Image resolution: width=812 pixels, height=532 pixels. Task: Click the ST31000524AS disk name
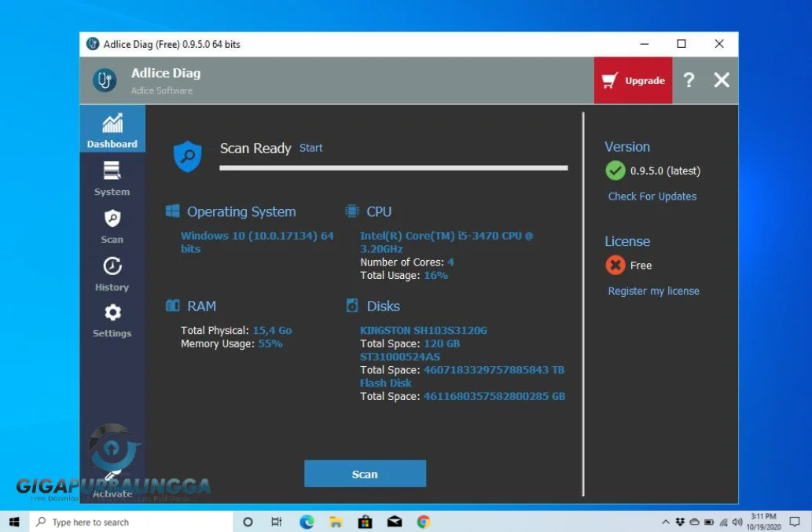[x=400, y=357]
